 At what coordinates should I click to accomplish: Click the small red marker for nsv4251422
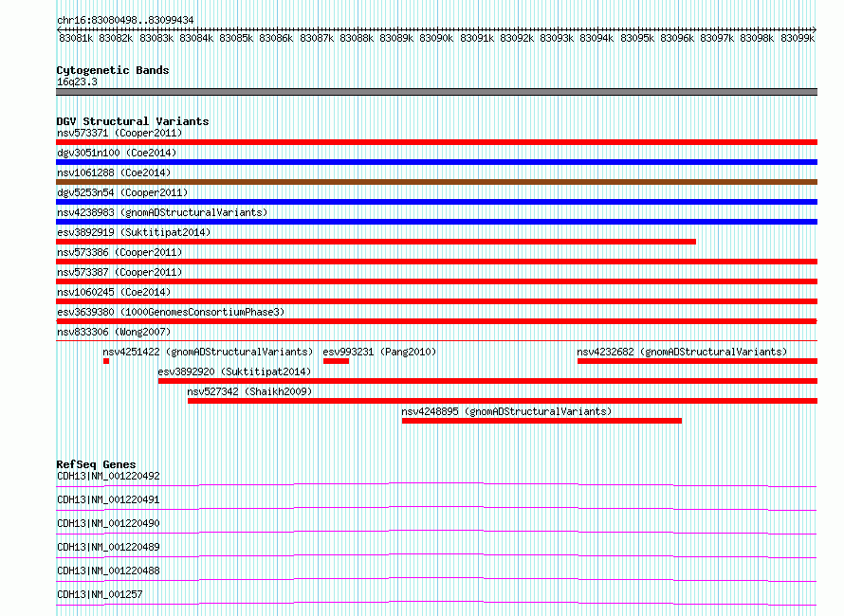click(106, 361)
